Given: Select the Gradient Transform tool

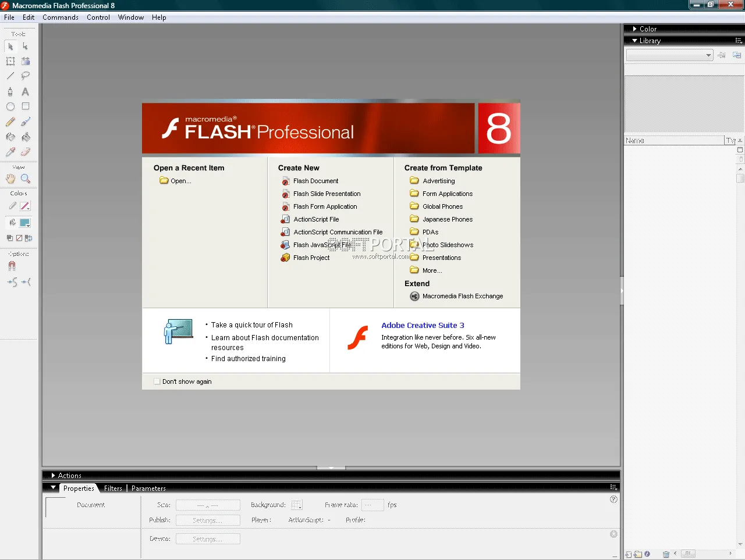Looking at the screenshot, I should (25, 61).
